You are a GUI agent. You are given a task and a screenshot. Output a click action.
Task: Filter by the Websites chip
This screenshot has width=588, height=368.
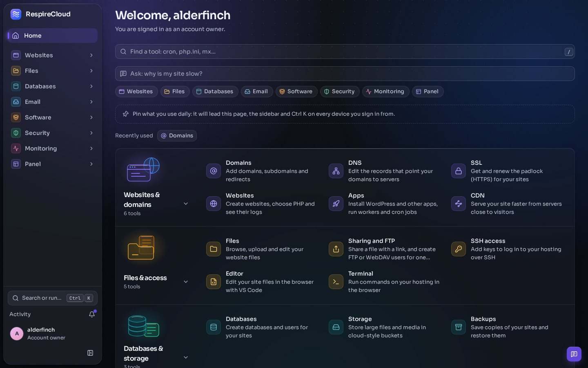(136, 92)
